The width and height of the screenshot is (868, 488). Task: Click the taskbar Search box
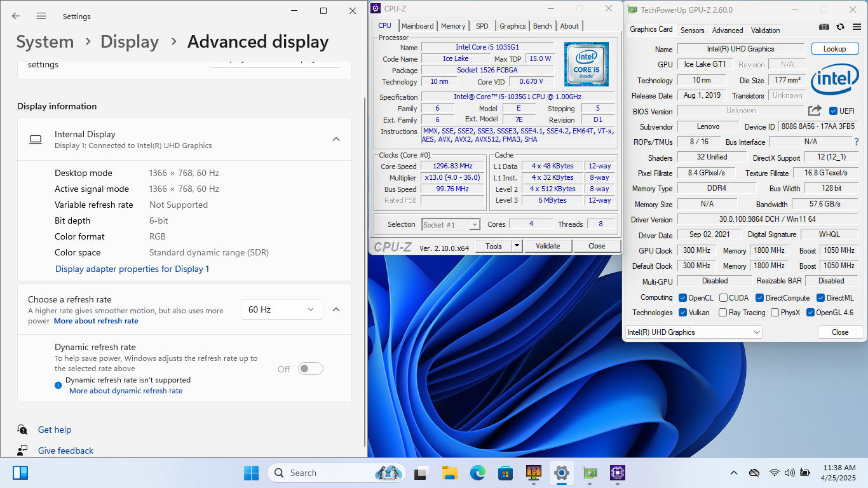click(338, 473)
